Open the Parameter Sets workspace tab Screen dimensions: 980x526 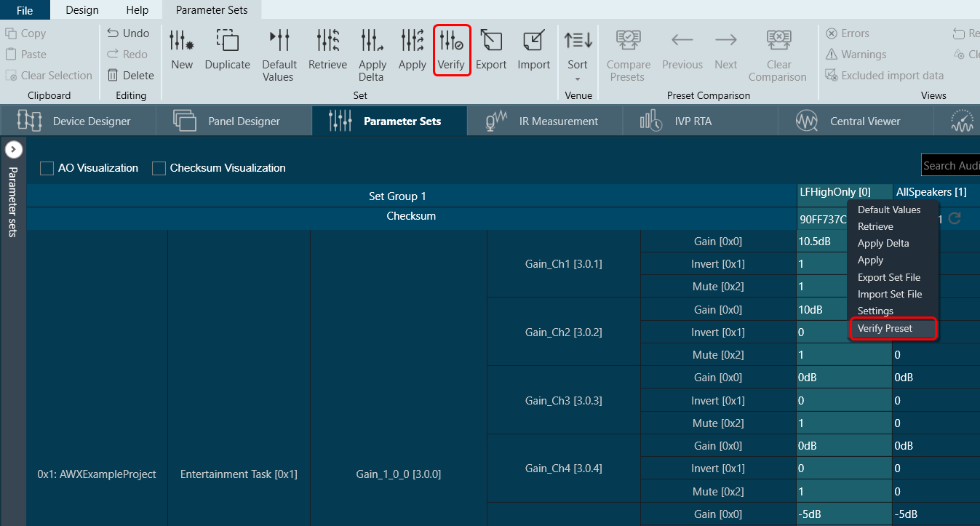click(x=389, y=121)
